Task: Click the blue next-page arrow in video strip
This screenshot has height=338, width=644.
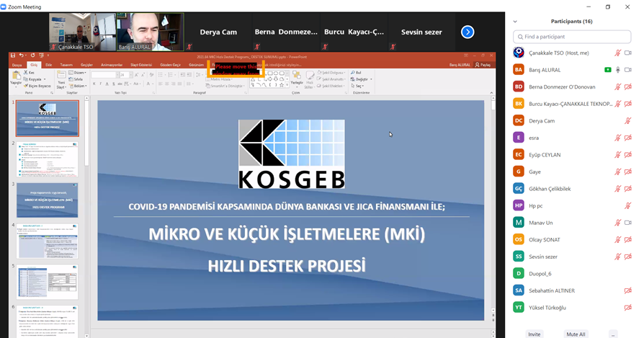Action: point(468,32)
